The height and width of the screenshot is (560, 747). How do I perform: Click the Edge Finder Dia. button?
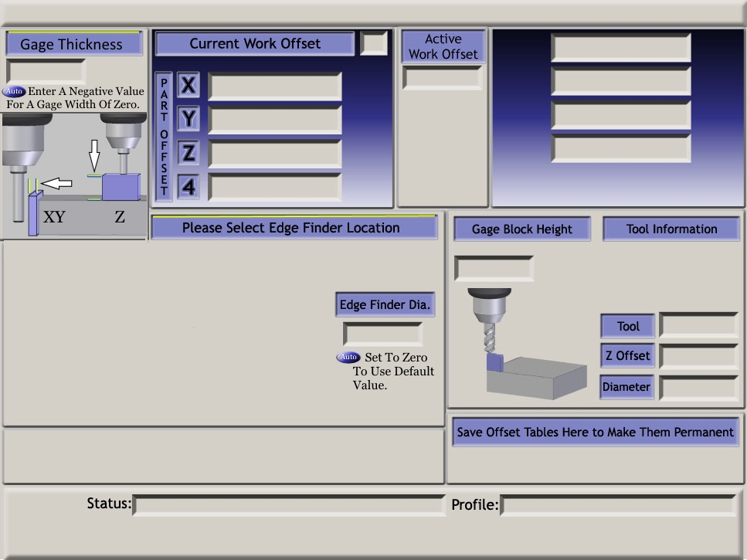(385, 305)
